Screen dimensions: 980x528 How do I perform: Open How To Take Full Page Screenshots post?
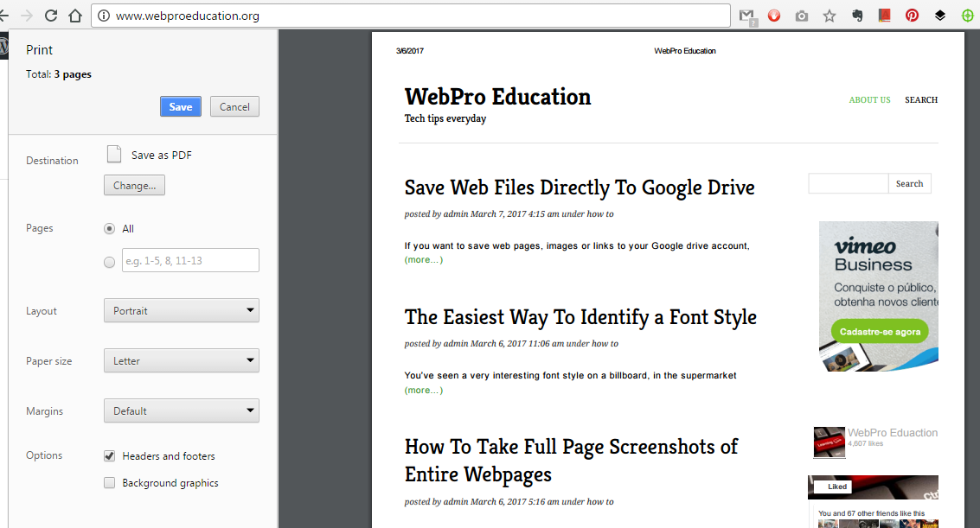click(x=571, y=461)
